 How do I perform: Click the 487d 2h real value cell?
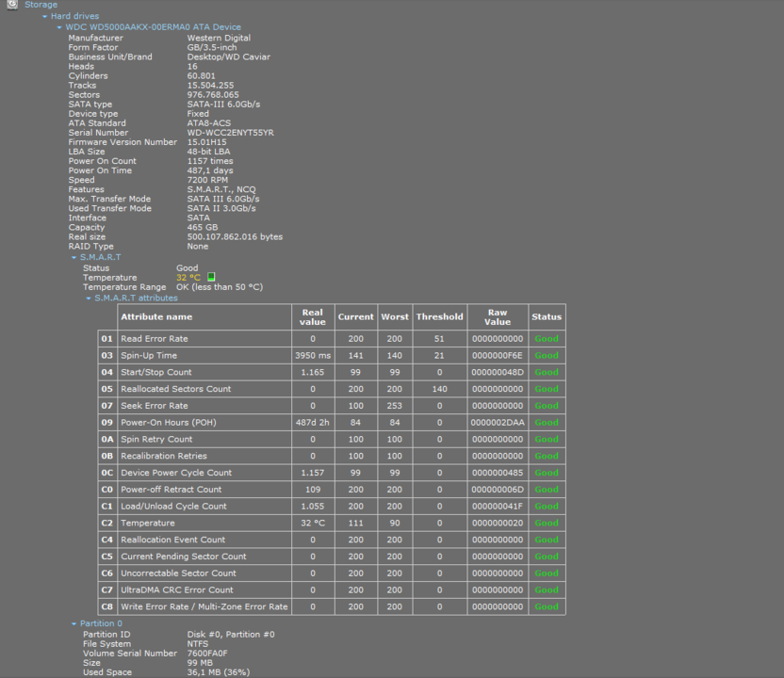(x=313, y=423)
